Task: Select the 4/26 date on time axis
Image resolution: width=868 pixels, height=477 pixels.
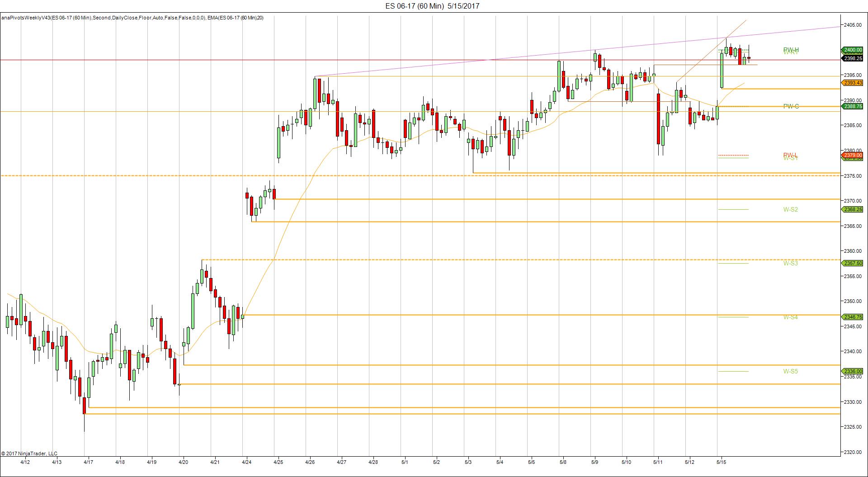Action: click(x=310, y=462)
